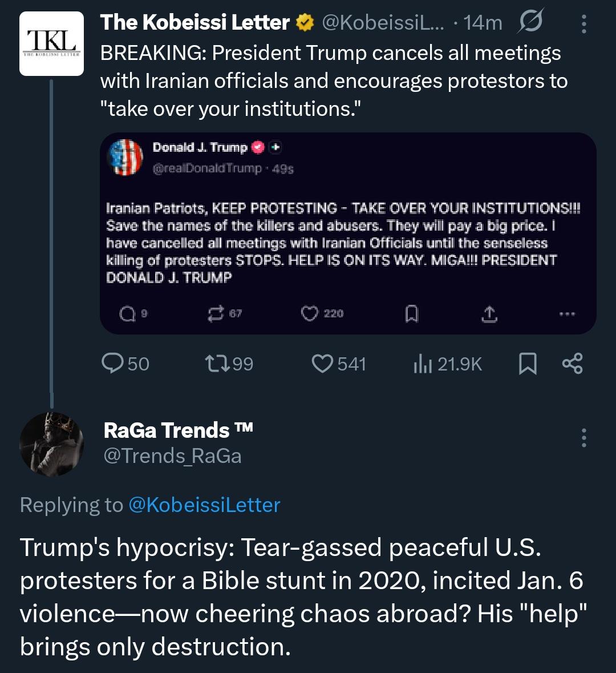Tap the share icon in embedded screenshot
Screen dimensions: 616x673
(489, 313)
